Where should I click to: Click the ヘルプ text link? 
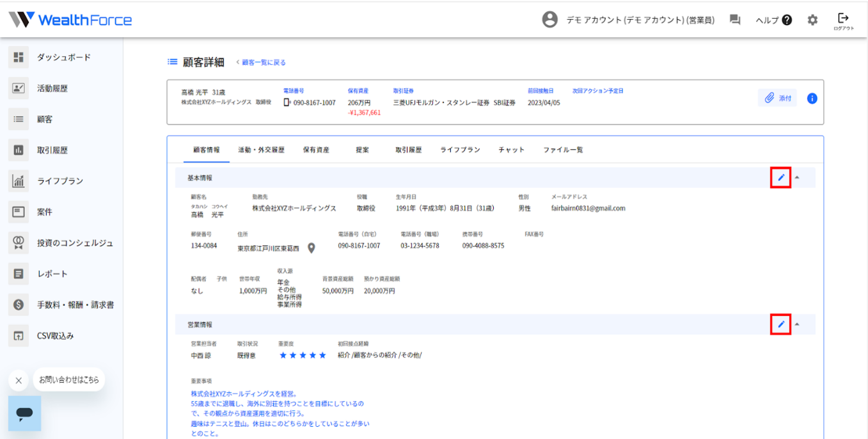tap(767, 20)
